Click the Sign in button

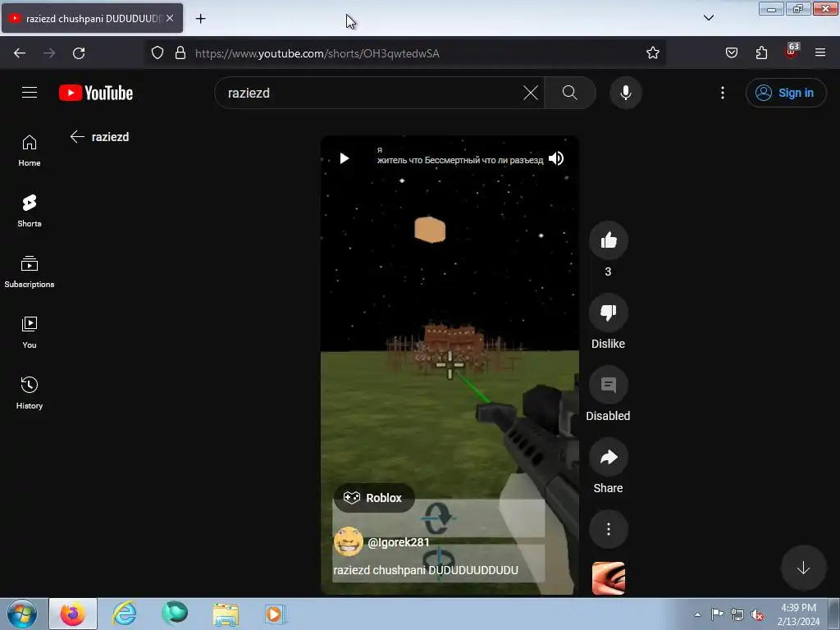coord(785,93)
